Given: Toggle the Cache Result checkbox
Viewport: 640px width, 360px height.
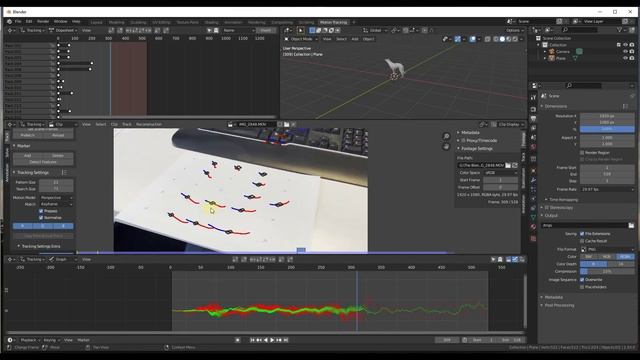Looking at the screenshot, I should point(582,241).
